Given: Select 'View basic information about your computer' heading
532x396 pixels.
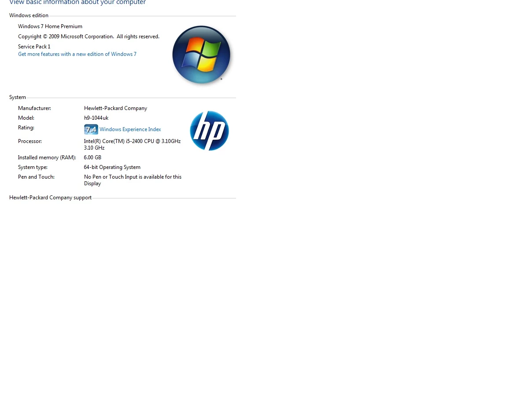Looking at the screenshot, I should tap(78, 2).
